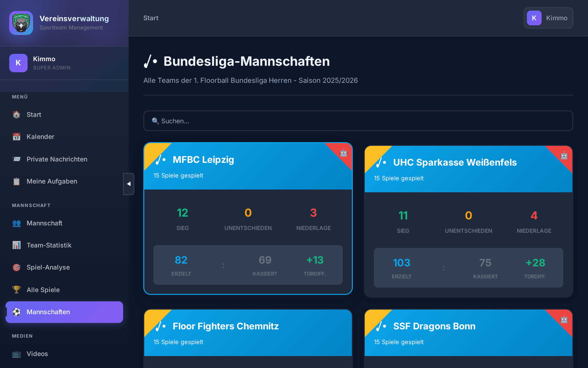Open Private Nachrichten in the sidebar
Screen dimensions: 588x368
tap(64, 159)
